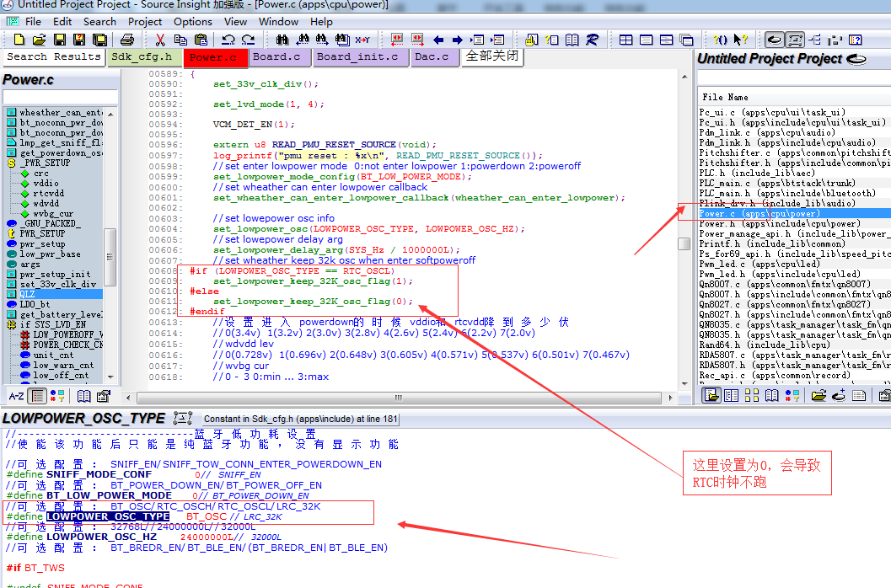Click the blue R Lookup References icon
891x588 pixels.
tap(592, 40)
